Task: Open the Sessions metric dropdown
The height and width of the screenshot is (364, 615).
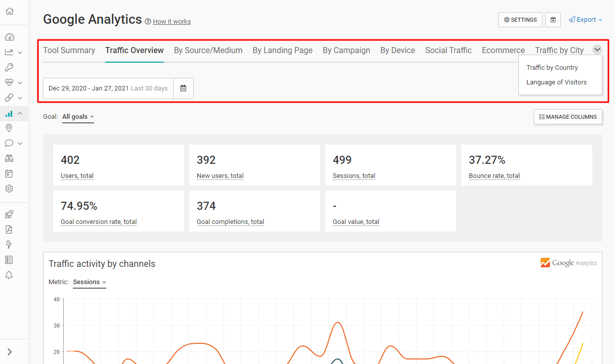Action: (x=90, y=282)
